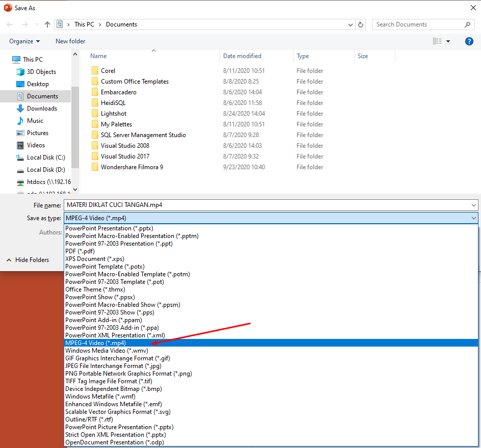Choose PNG Portable Network Graphics type
This screenshot has width=481, height=448.
pyautogui.click(x=271, y=374)
